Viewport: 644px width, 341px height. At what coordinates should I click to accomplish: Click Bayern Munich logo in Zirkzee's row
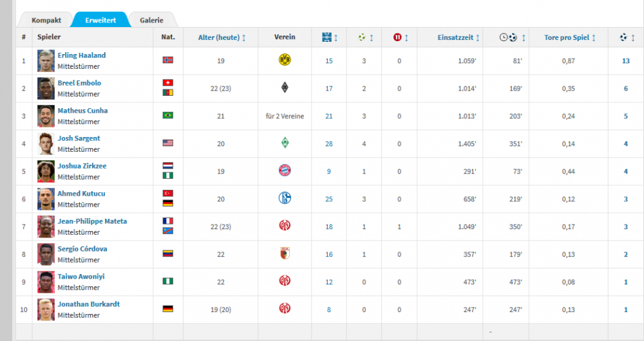tap(285, 171)
